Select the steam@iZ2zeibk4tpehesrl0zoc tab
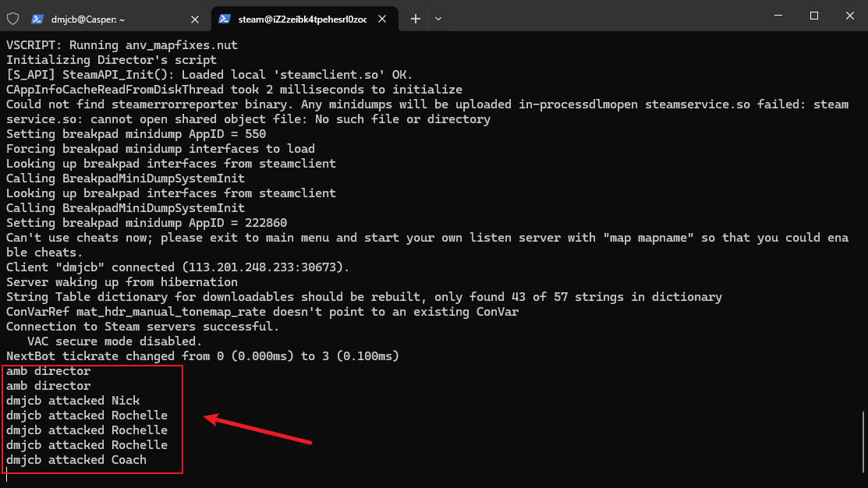 click(303, 19)
